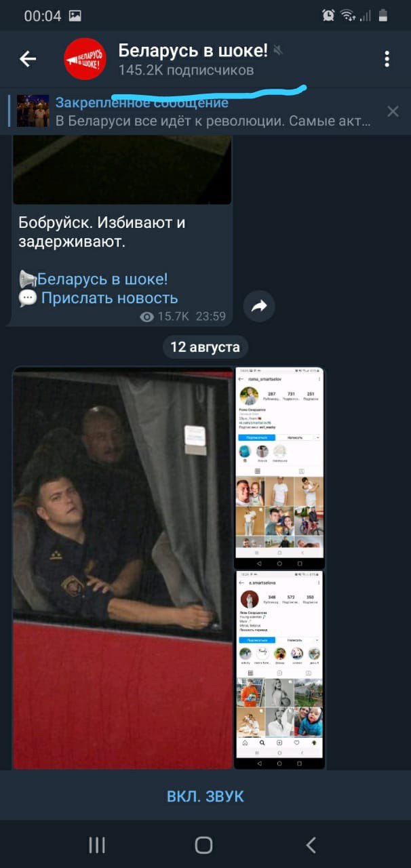Tap the Беларусь в шоке channel avatar
The height and width of the screenshot is (868, 411).
(85, 60)
